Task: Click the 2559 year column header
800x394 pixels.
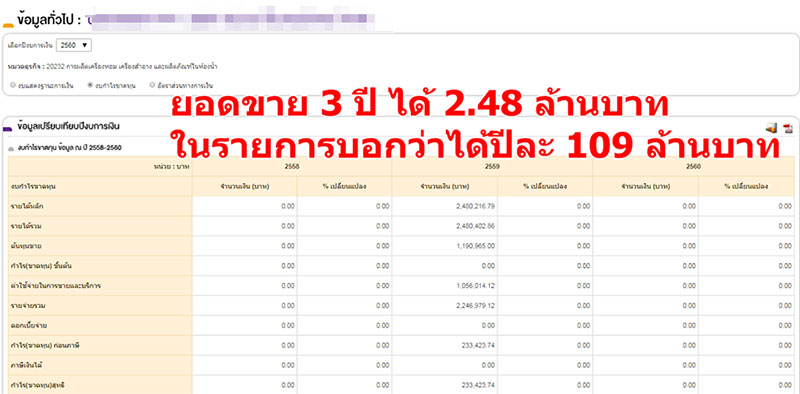Action: pos(492,166)
